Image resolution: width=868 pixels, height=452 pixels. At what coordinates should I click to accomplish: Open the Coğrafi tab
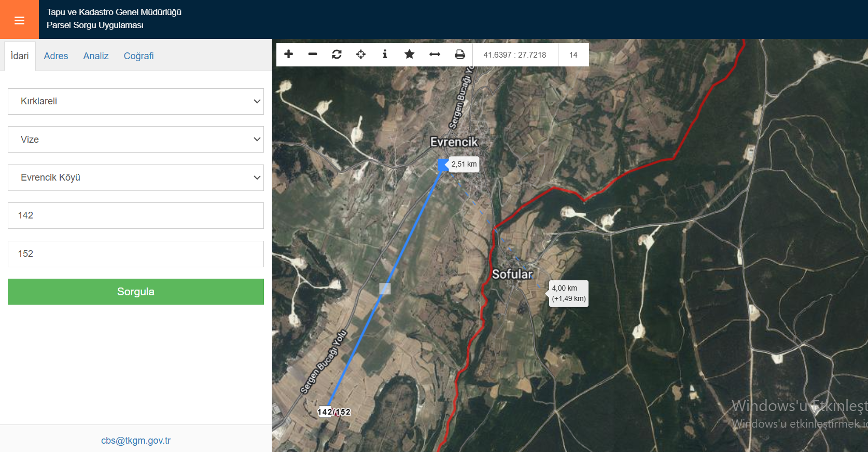click(138, 56)
